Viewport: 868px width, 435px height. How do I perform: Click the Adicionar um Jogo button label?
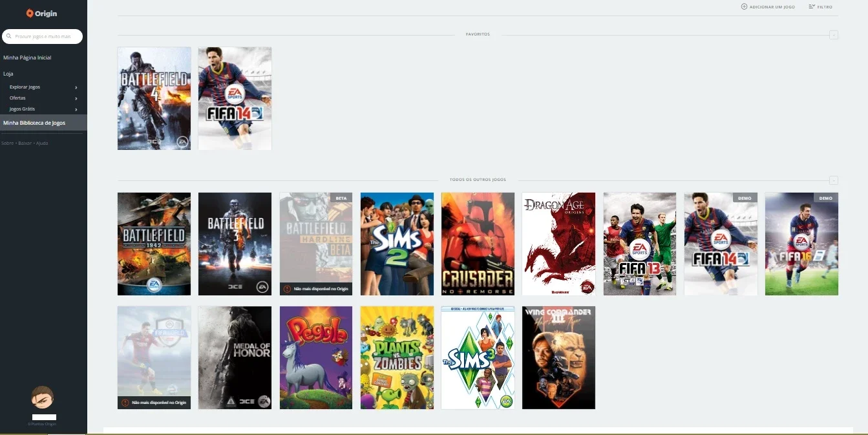pyautogui.click(x=772, y=6)
